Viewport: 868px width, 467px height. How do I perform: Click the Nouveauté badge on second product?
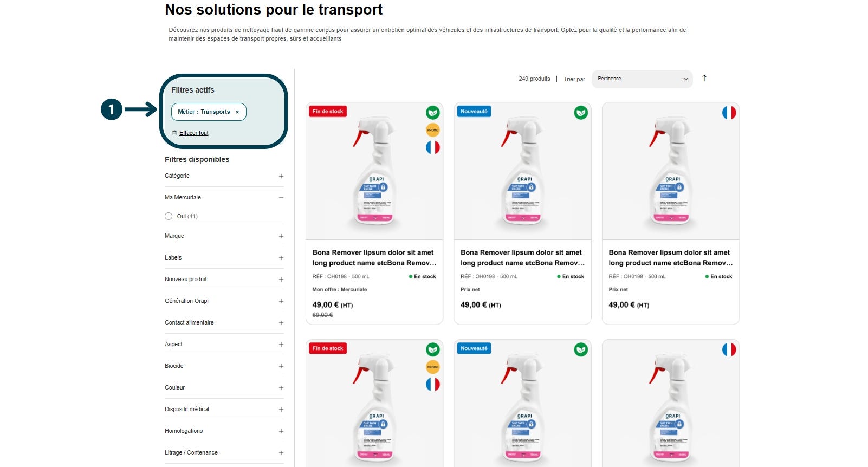(x=474, y=111)
